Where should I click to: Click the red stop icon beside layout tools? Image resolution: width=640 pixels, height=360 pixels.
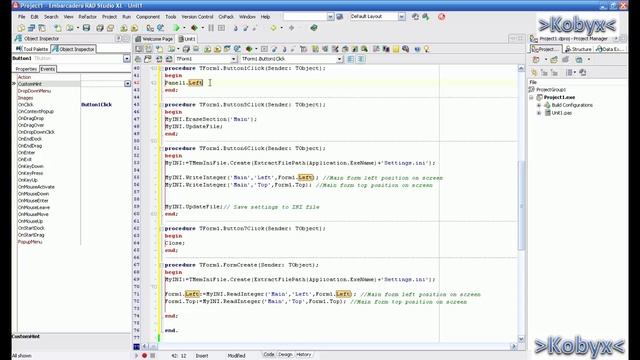click(442, 17)
